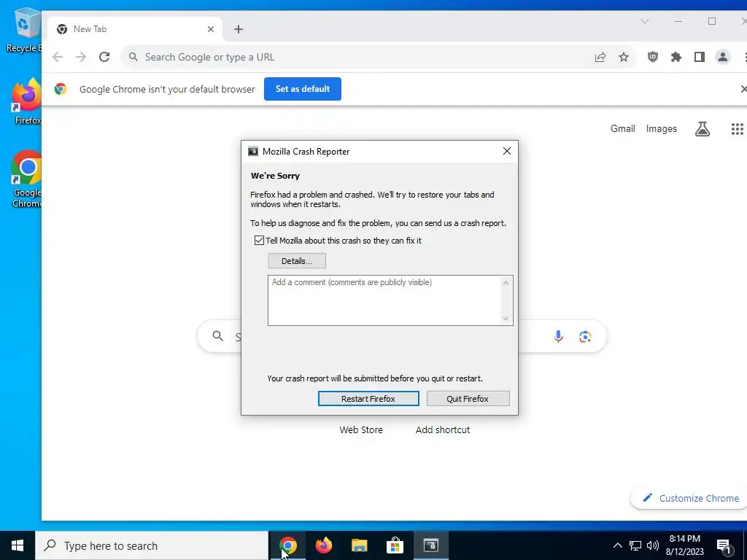Toggle the Chrome side panel icon

(700, 57)
